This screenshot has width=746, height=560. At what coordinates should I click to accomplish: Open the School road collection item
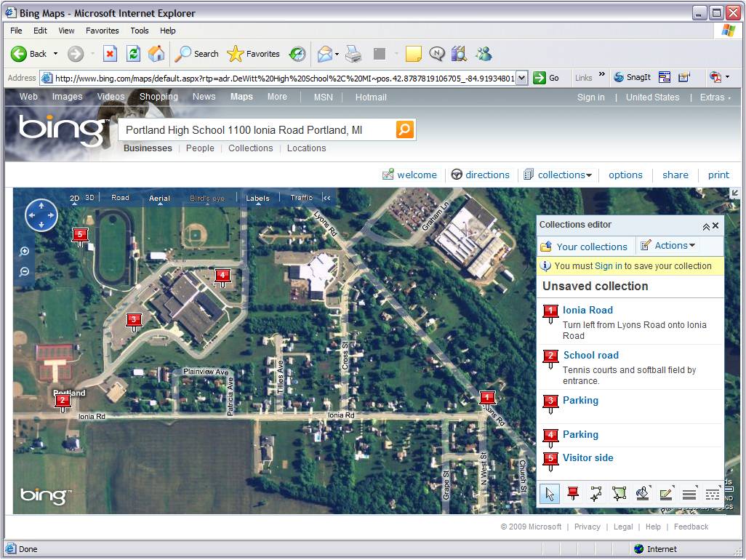591,356
